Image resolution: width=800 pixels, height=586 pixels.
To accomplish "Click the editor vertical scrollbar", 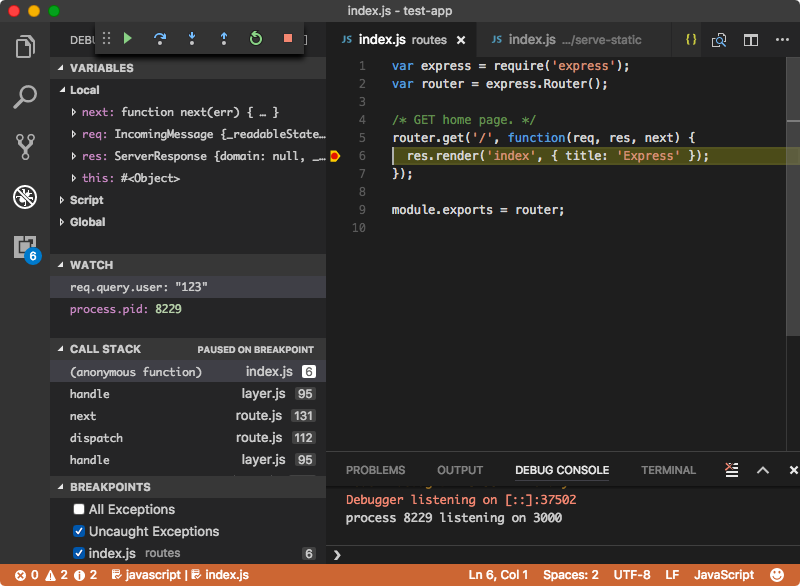I will (793, 196).
